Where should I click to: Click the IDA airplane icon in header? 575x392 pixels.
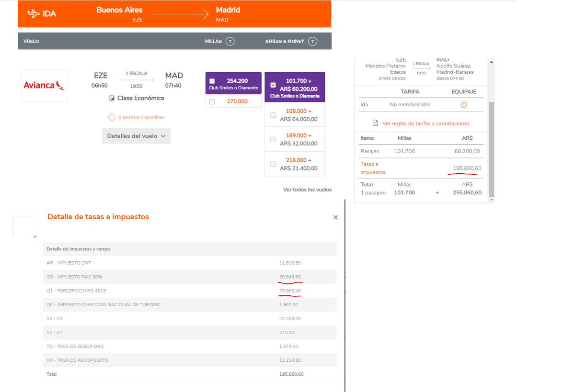34,14
